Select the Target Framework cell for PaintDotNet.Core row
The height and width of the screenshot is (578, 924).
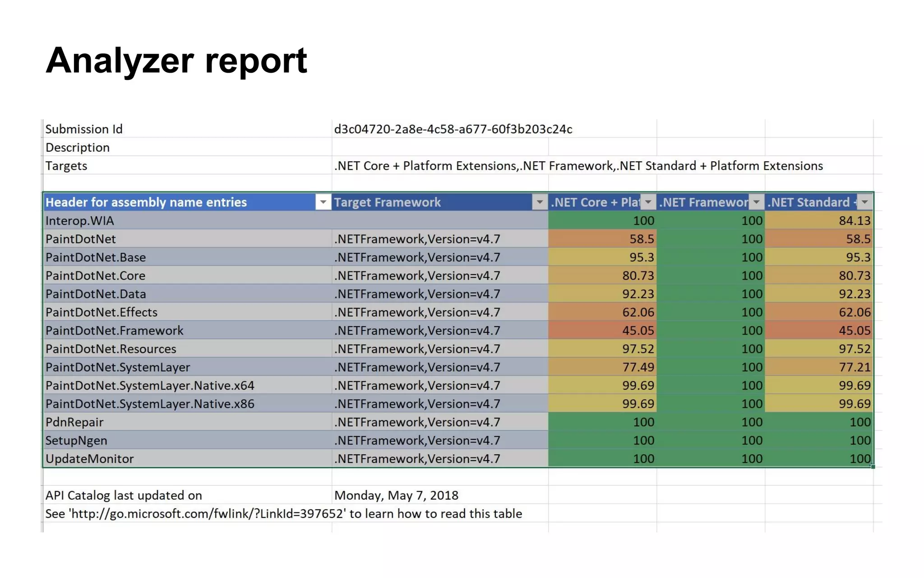(440, 275)
